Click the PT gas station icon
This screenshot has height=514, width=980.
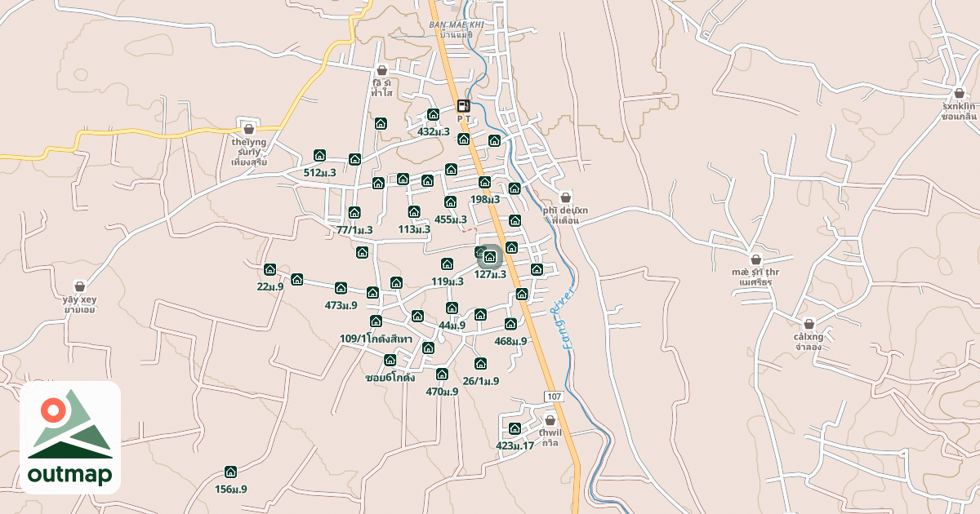coord(463,105)
